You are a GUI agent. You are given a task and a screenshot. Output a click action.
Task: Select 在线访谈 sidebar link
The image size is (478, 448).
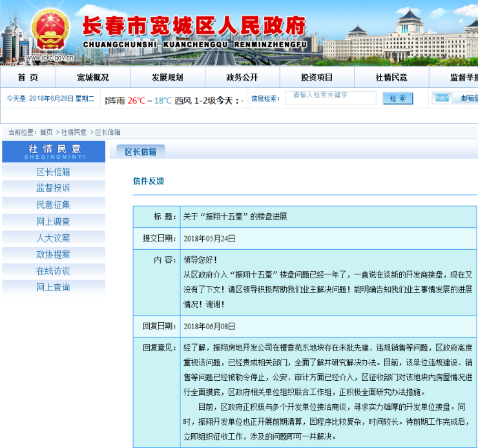[53, 271]
